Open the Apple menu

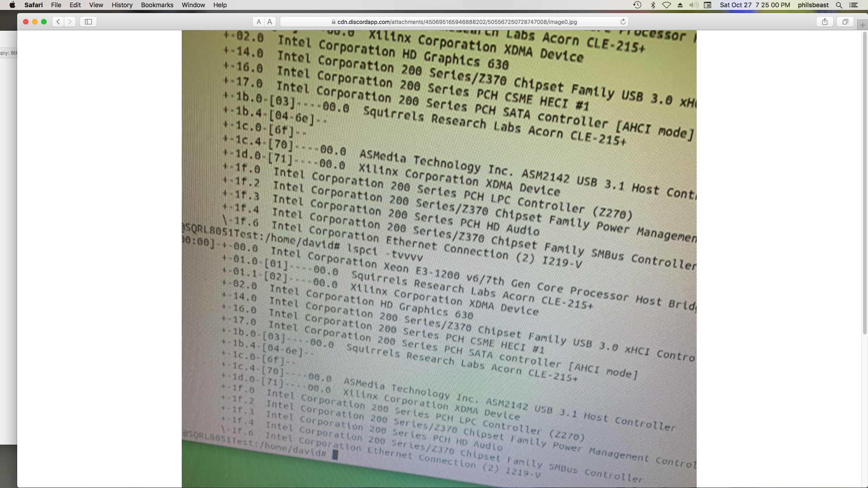[x=12, y=5]
